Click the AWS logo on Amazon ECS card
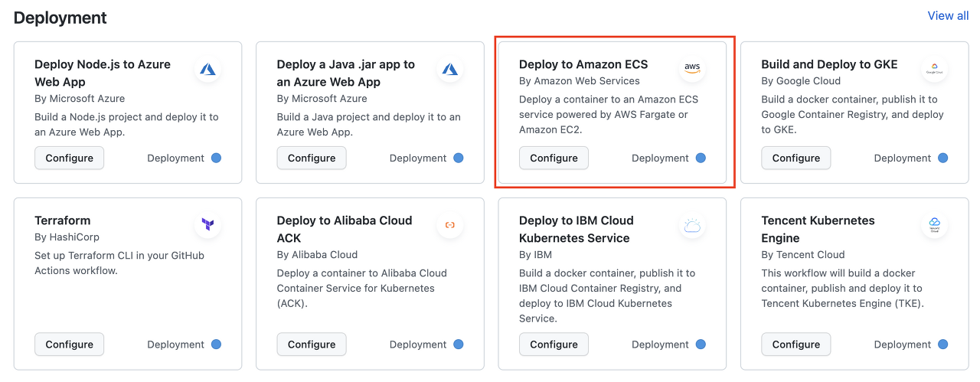The width and height of the screenshot is (980, 382). (x=692, y=67)
